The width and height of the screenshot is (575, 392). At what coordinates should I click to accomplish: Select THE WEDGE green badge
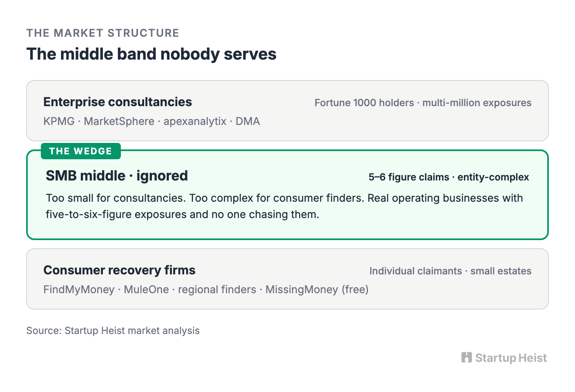coord(81,151)
